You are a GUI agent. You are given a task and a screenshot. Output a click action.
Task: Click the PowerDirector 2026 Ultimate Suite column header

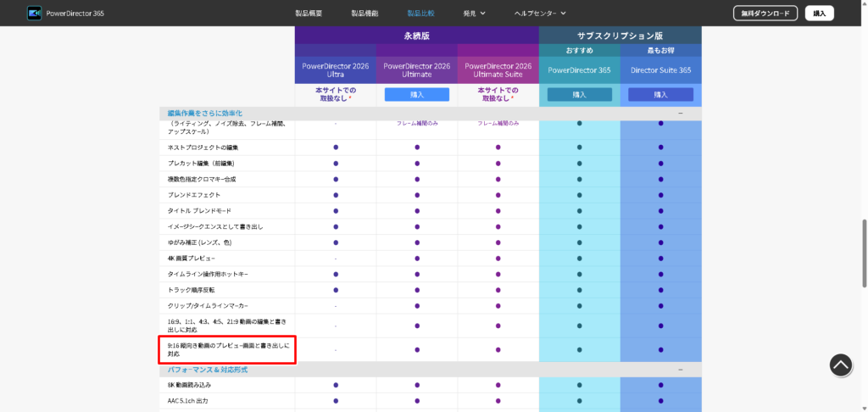[498, 70]
